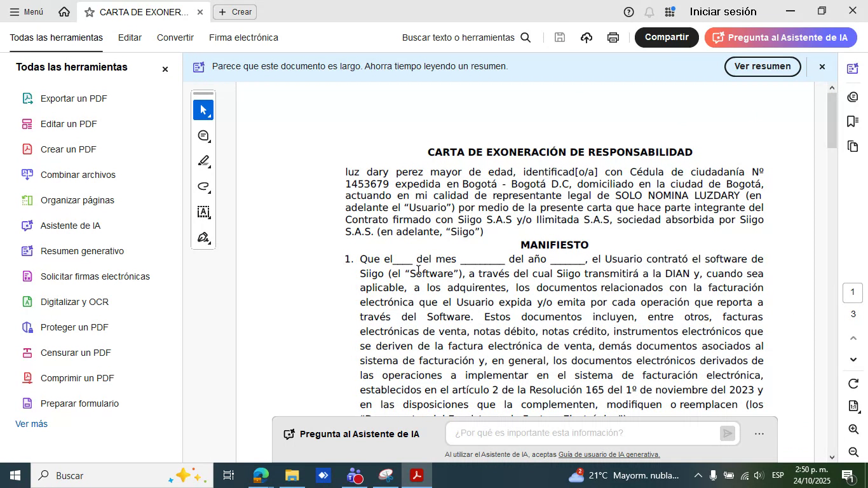Click the star icon on document tab
The image size is (868, 488).
pos(89,12)
